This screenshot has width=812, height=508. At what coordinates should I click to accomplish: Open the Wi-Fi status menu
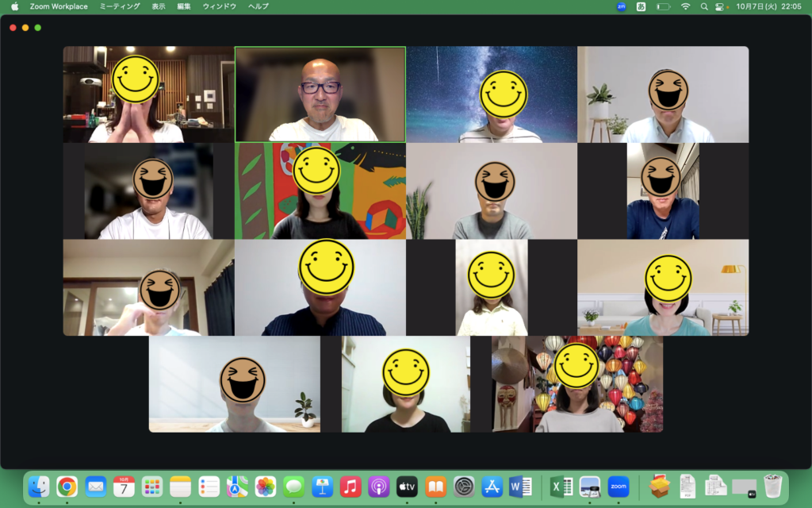685,6
